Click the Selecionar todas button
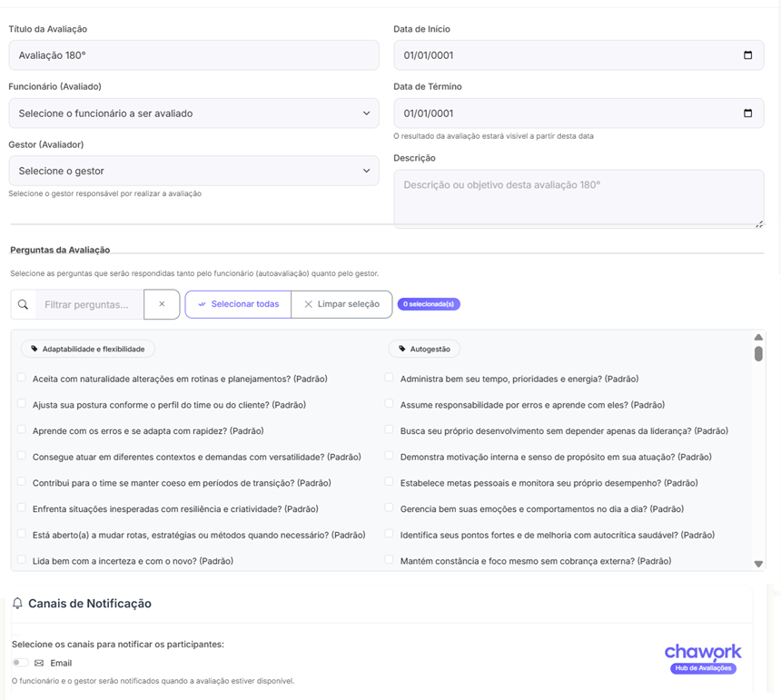Image resolution: width=781 pixels, height=700 pixels. [238, 304]
